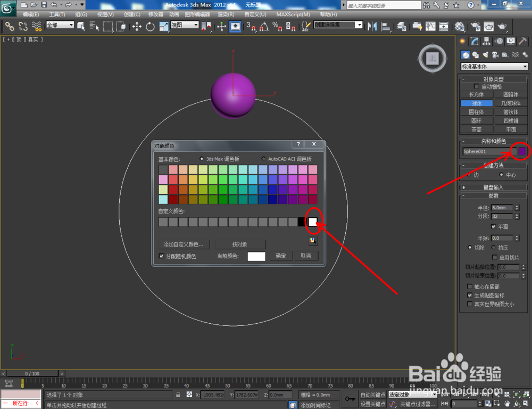Open the Standard Primitives category dropdown
The image size is (532, 409).
(x=494, y=67)
